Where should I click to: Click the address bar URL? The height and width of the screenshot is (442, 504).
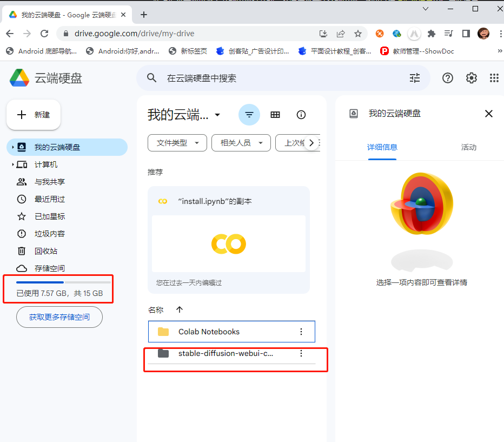(134, 34)
